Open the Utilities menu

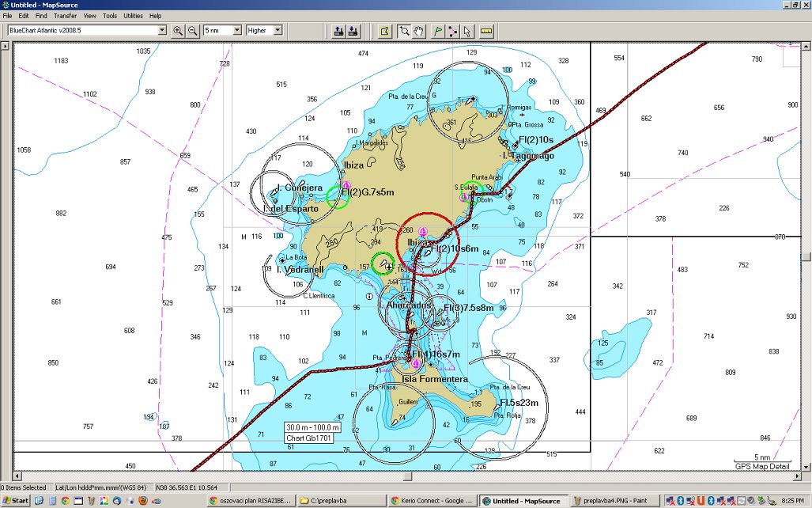tap(133, 16)
